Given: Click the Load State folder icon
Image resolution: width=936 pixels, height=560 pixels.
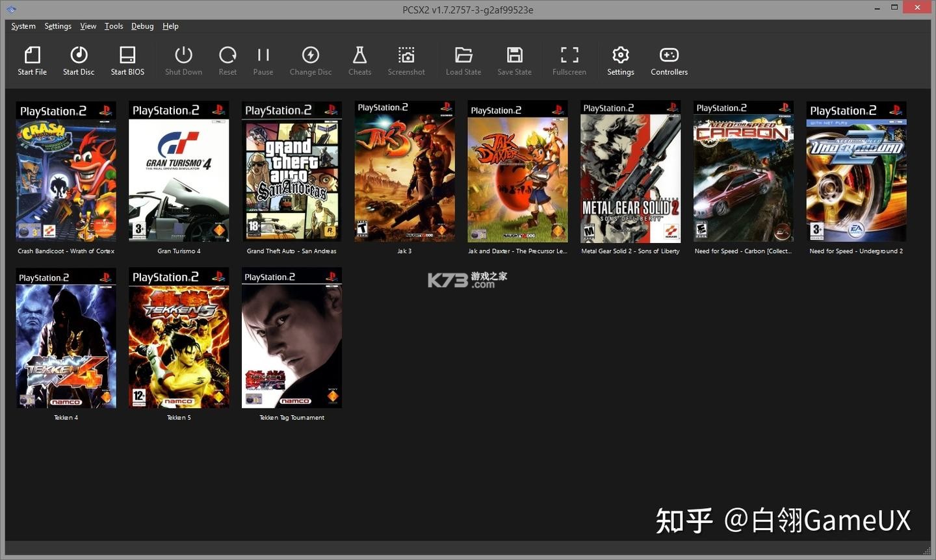Looking at the screenshot, I should point(463,55).
